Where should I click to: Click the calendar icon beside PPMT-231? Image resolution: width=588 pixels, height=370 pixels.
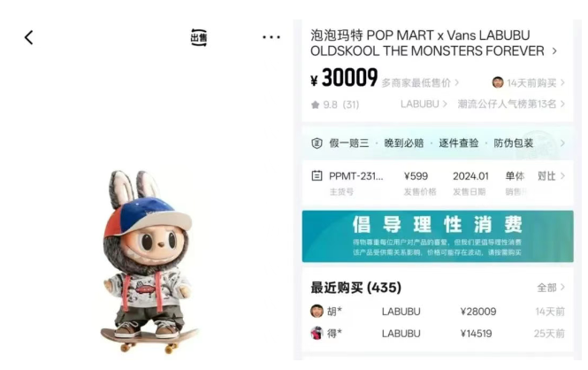pos(317,175)
